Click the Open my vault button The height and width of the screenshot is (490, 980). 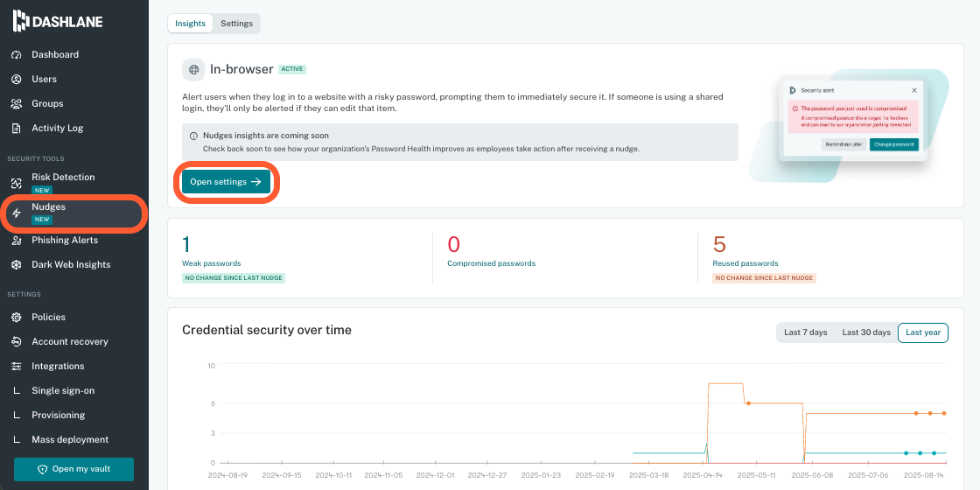[73, 469]
